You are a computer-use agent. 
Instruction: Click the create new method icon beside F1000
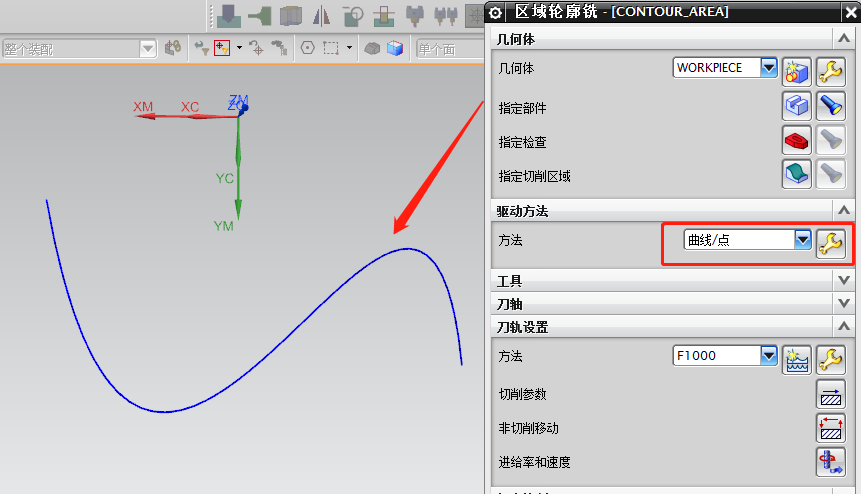pos(796,357)
